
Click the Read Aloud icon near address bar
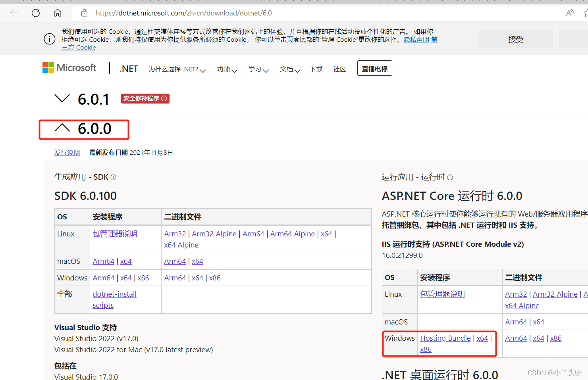(569, 13)
